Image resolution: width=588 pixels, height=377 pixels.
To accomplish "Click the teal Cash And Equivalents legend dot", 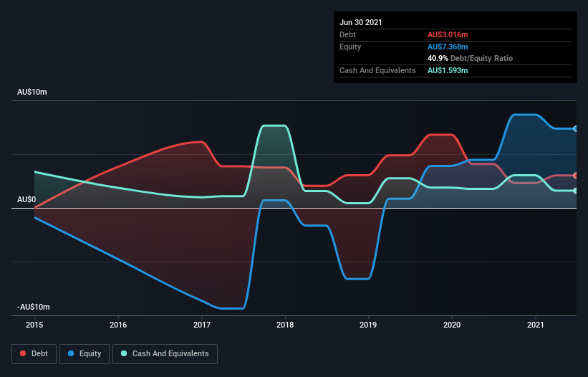I will [x=124, y=353].
